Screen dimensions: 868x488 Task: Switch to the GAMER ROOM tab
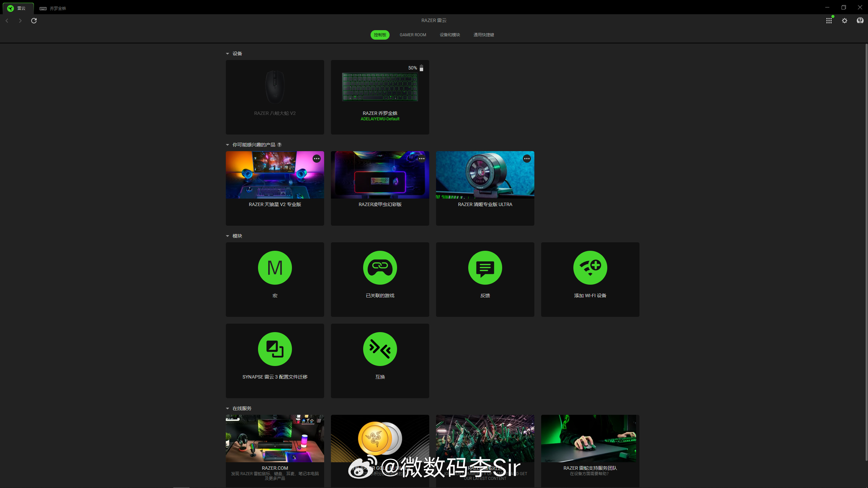pyautogui.click(x=413, y=35)
